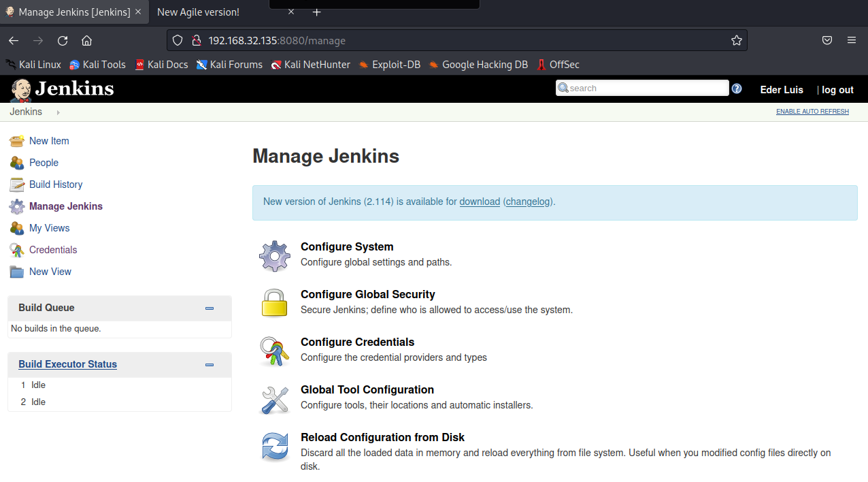Expand the Jenkins breadcrumb arrow menu
This screenshot has height=482, width=868.
[58, 112]
